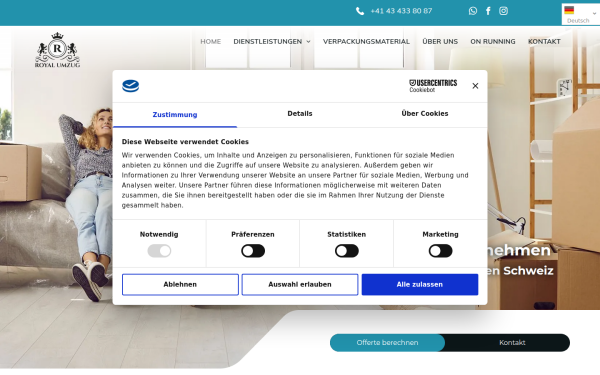Open the WhatsApp icon in top bar
600x375 pixels.
pyautogui.click(x=473, y=11)
